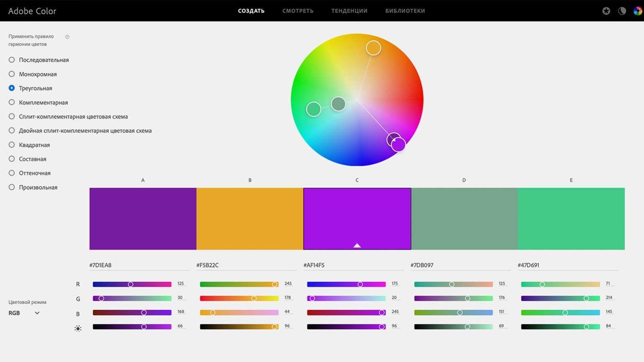Screen dimensions: 644x362
Task: Click the brightness sun icon
Action: pos(78,329)
